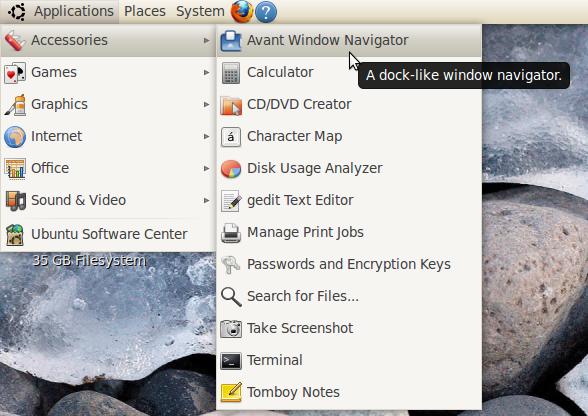588x416 pixels.
Task: Select the Accessories category label
Action: pyautogui.click(x=69, y=40)
